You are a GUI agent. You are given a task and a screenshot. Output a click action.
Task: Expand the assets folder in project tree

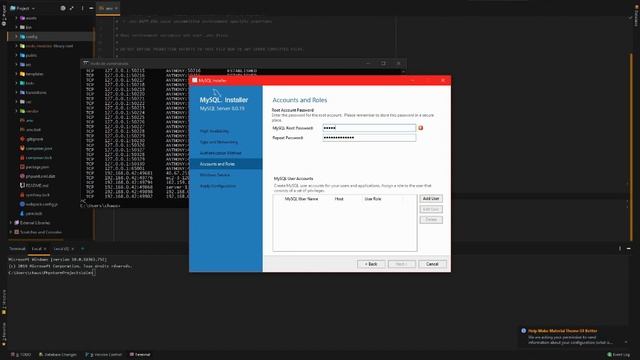click(16, 18)
